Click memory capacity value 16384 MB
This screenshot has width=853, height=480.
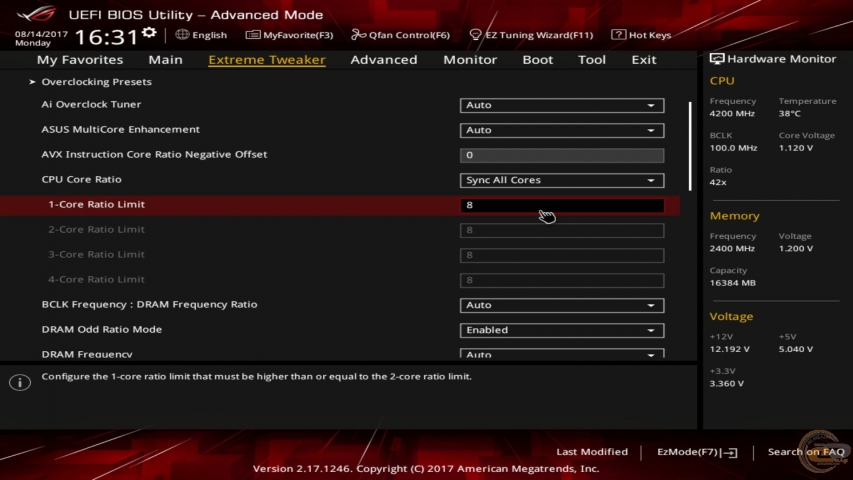point(732,283)
